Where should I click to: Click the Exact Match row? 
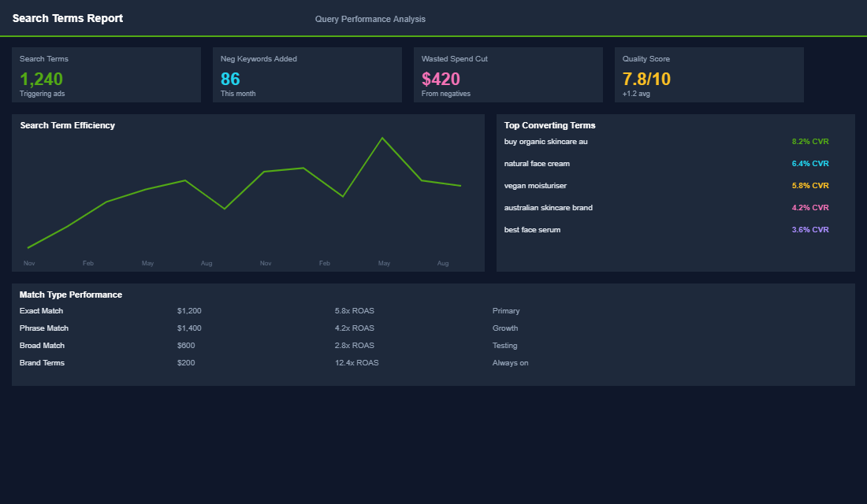(x=39, y=310)
